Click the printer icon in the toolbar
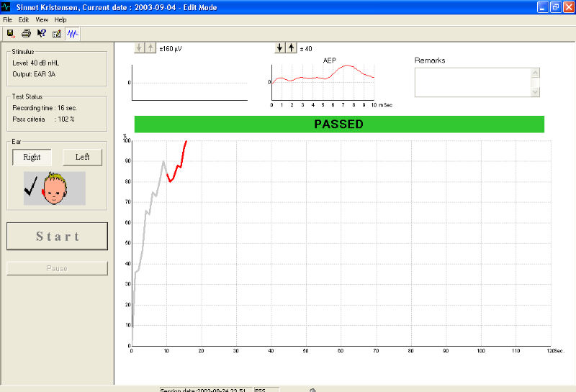Image resolution: width=576 pixels, height=392 pixels. (26, 33)
